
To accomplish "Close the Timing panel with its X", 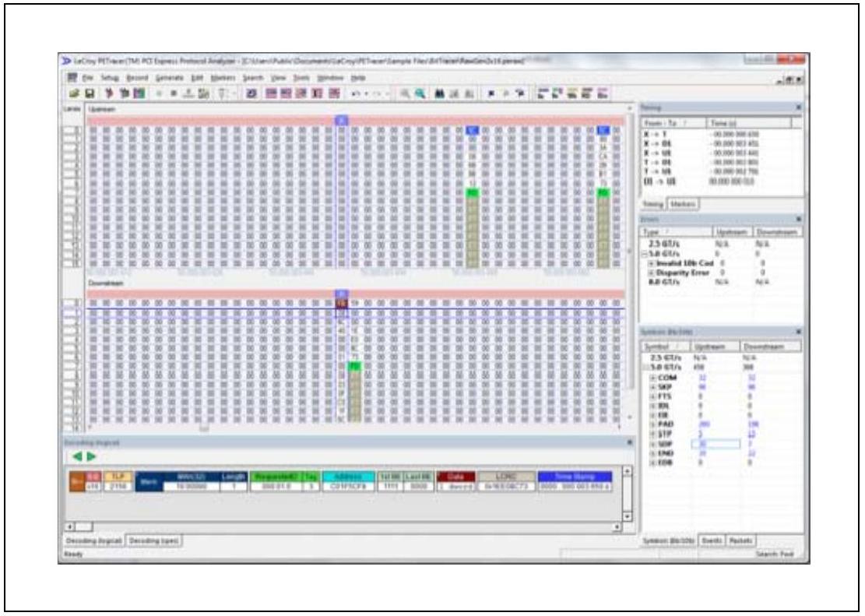I will 798,107.
